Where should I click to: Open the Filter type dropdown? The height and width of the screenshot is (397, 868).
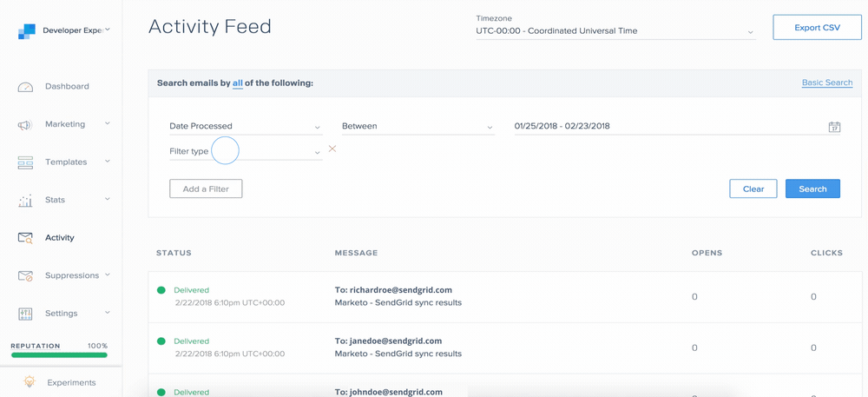tap(245, 152)
